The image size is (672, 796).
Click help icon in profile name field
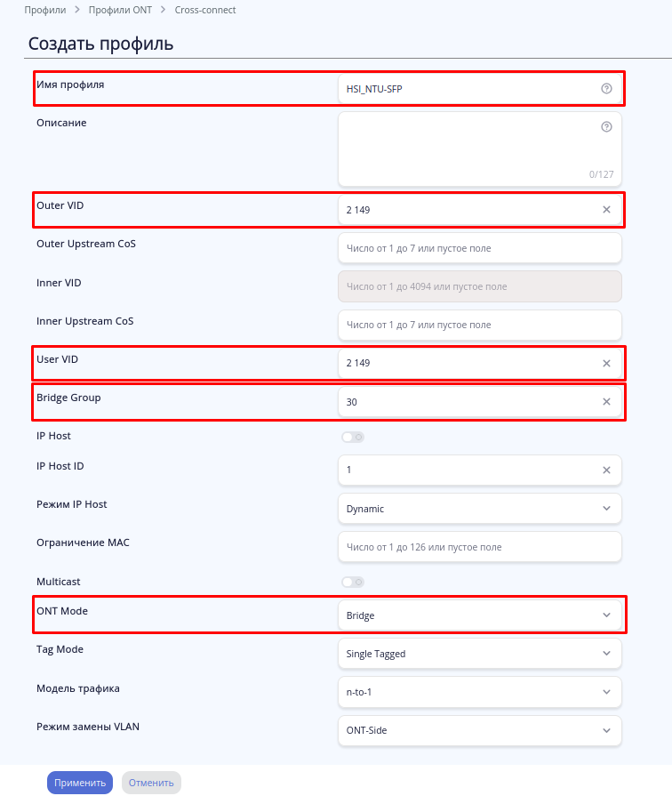point(606,88)
